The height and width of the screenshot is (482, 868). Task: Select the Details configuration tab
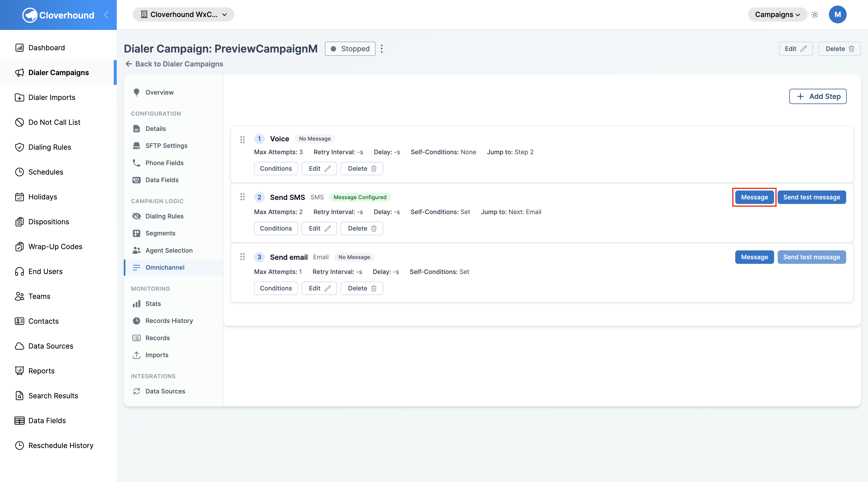(174, 129)
